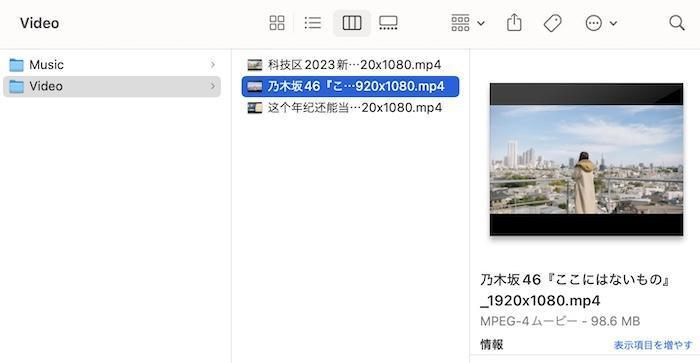Viewport: 700px width, 363px height.
Task: Switch to icon grid view
Action: [x=277, y=23]
